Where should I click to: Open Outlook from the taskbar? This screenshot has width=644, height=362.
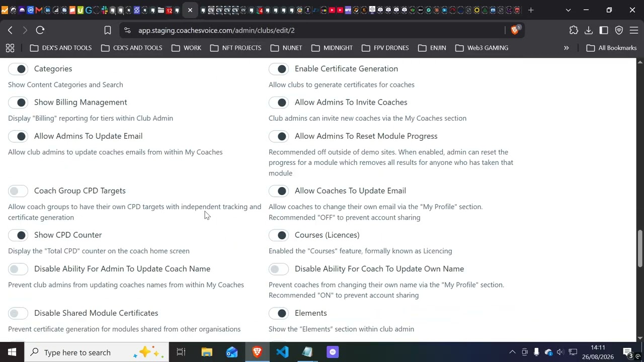[232, 352]
